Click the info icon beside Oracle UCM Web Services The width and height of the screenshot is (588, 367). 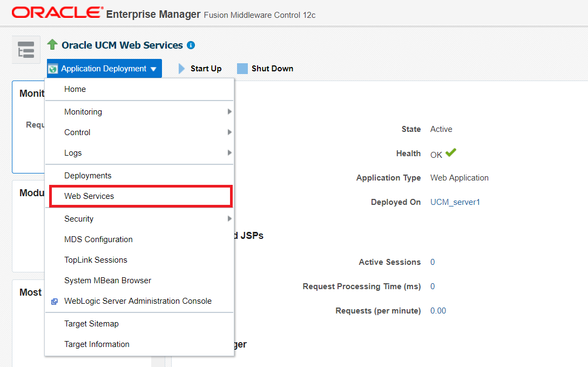click(191, 45)
